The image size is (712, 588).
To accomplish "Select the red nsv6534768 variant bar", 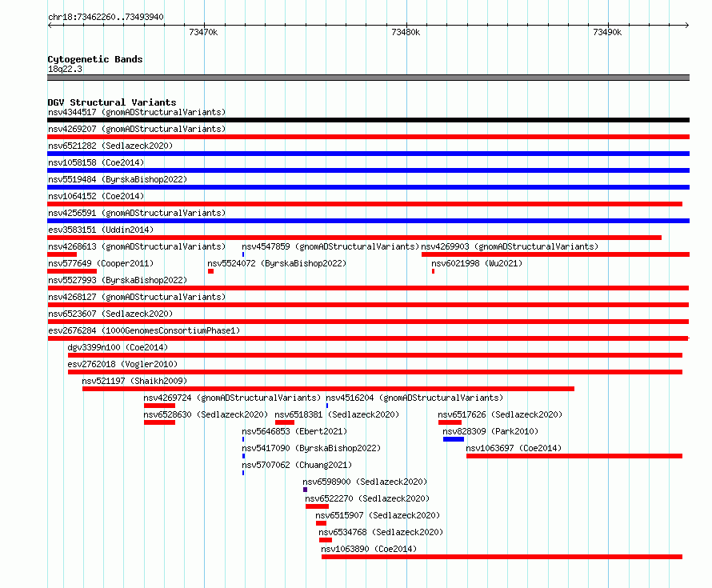I will click(x=326, y=540).
